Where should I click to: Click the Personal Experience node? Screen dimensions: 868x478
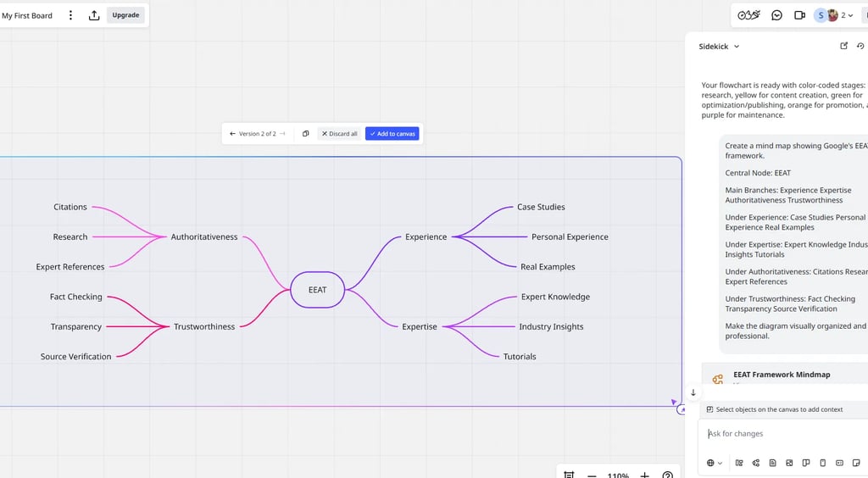(570, 236)
